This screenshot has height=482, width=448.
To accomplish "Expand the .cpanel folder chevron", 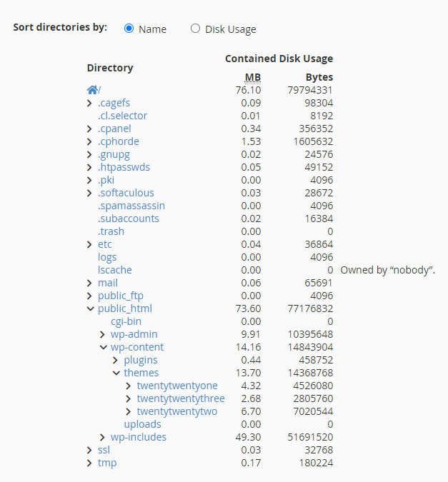I will (89, 129).
